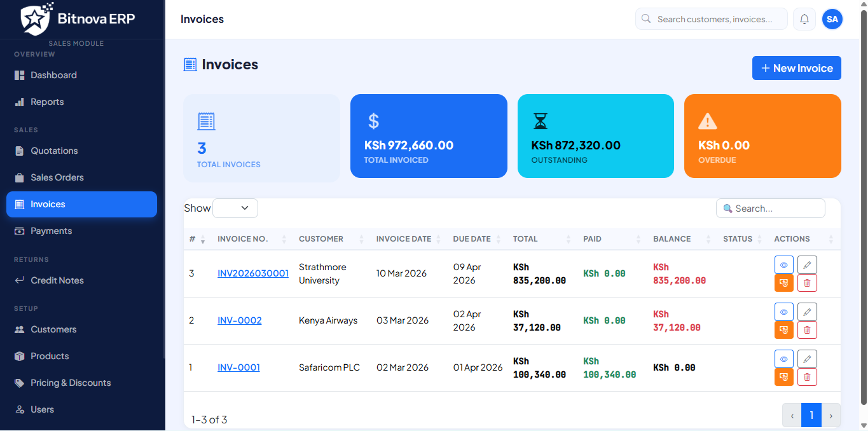Open Quotations in the sidebar
The image size is (868, 431).
pos(54,151)
